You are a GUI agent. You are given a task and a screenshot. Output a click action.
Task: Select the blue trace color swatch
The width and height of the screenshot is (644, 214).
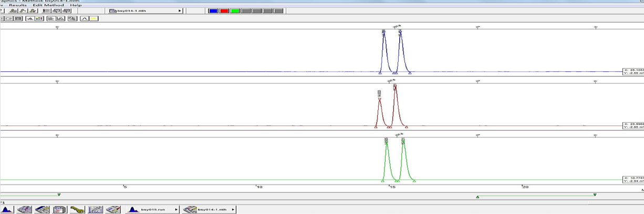click(x=213, y=11)
